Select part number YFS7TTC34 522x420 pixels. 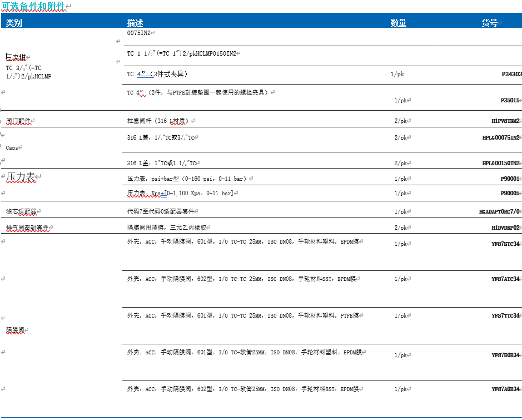coord(505,315)
